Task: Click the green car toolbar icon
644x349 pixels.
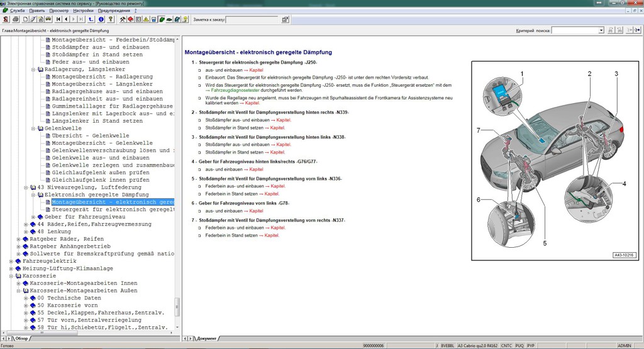Action: pyautogui.click(x=169, y=19)
